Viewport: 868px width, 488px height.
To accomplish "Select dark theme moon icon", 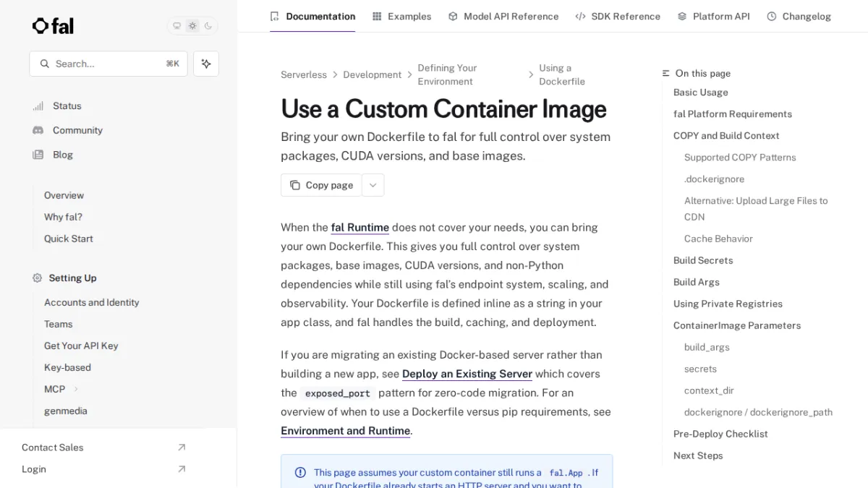I will [x=208, y=26].
